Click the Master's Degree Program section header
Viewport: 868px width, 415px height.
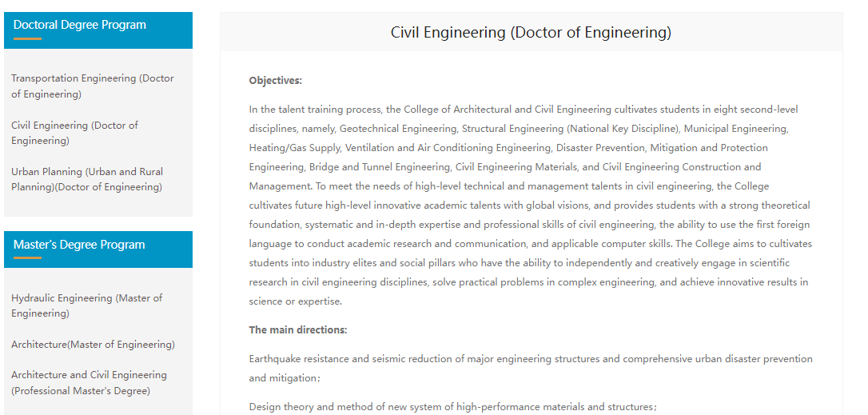click(x=79, y=245)
